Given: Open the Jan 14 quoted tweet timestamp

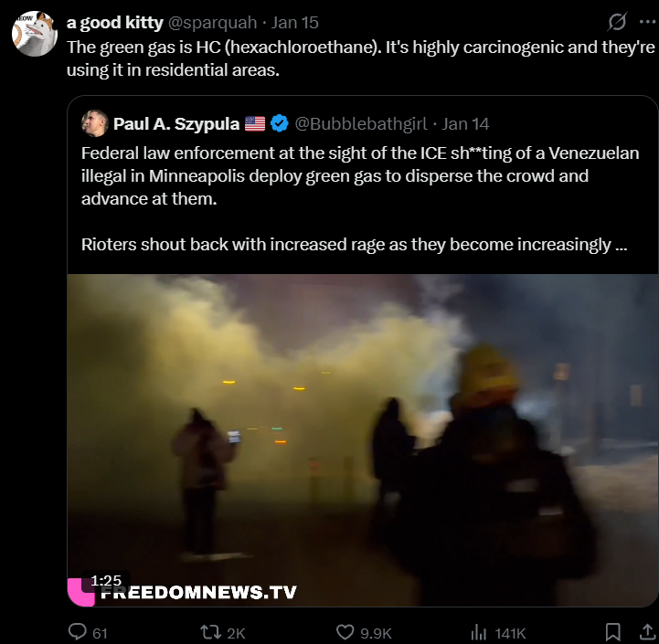Looking at the screenshot, I should [465, 124].
